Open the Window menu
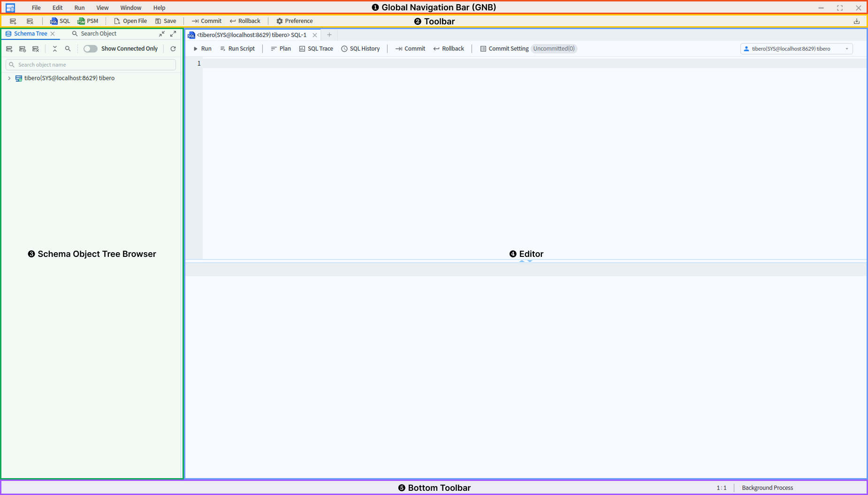Viewport: 868px width, 495px height. (130, 7)
